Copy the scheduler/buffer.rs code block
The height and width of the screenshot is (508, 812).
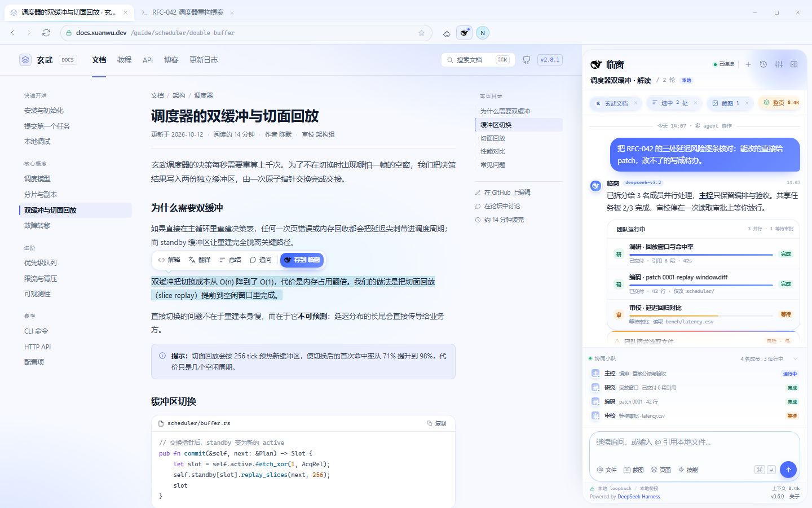click(x=437, y=423)
